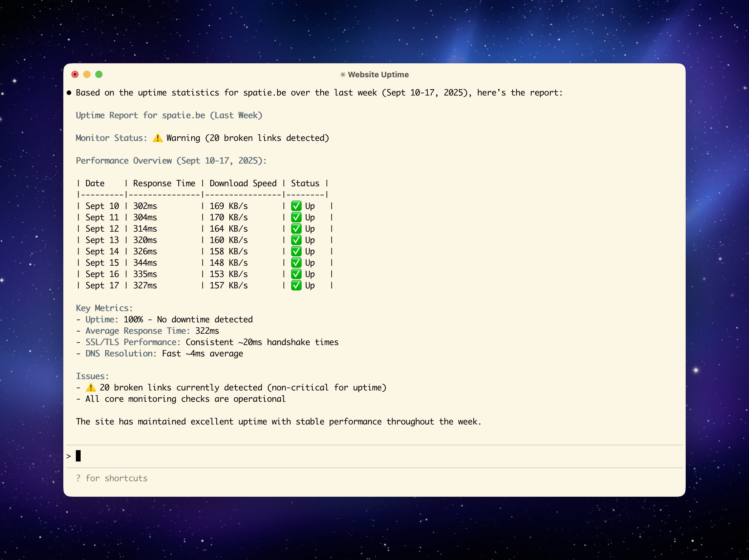Click the green checkmark in Sept 13 row

(296, 240)
